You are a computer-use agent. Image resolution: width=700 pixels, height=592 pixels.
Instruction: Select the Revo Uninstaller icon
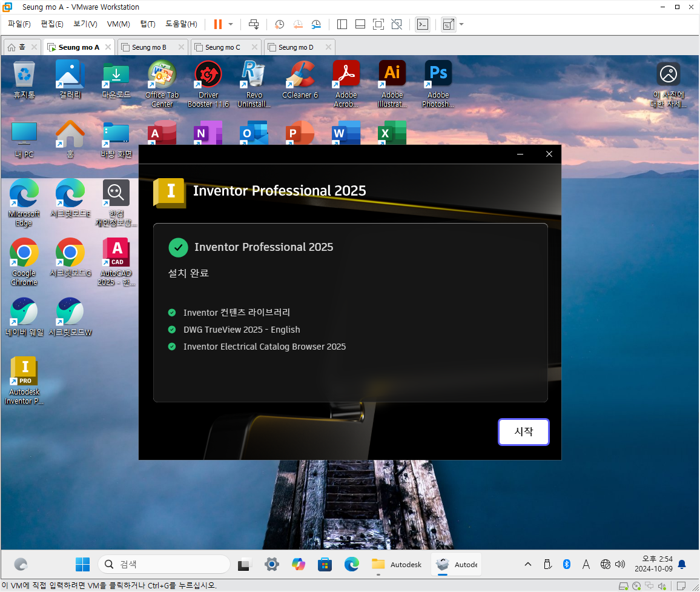(254, 84)
